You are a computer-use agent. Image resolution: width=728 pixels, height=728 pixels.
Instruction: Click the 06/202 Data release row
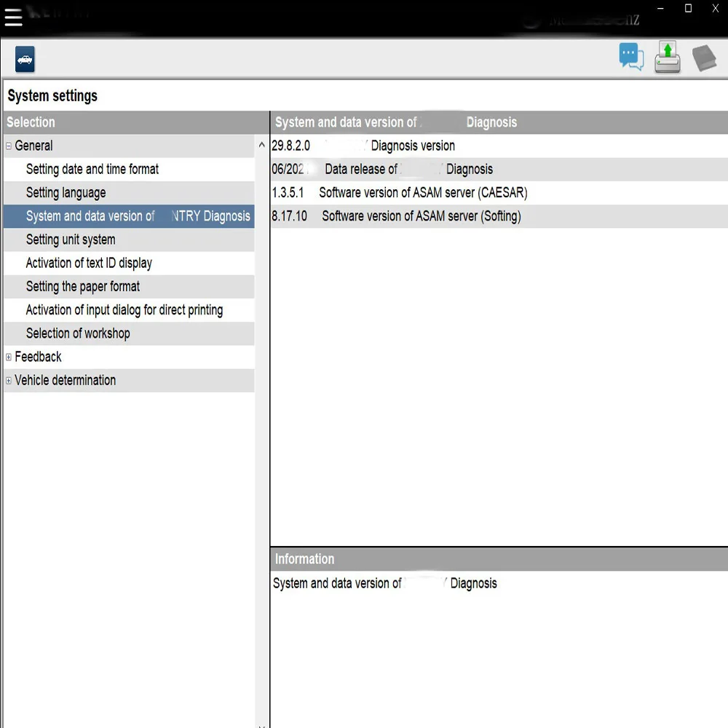coord(499,170)
